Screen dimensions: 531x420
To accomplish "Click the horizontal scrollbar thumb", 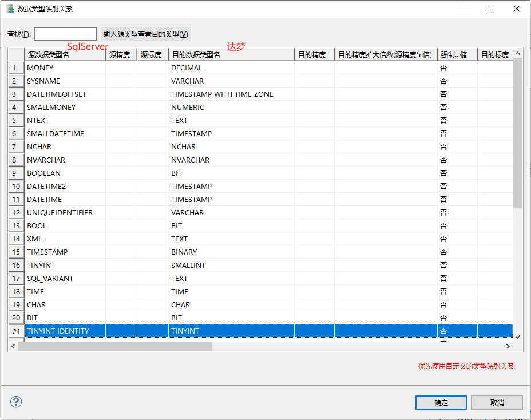I will 115,347.
